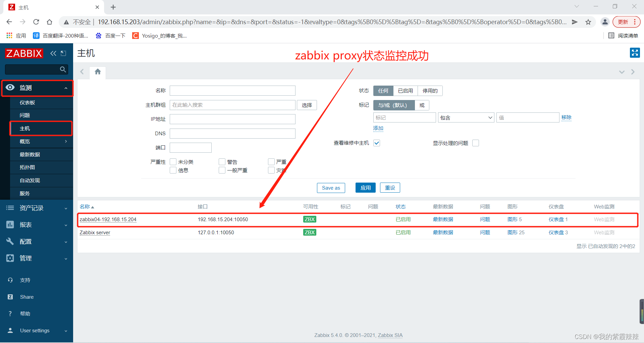Open the 百度一下 bookmark
Screen dimensions: 644x343
[x=110, y=36]
